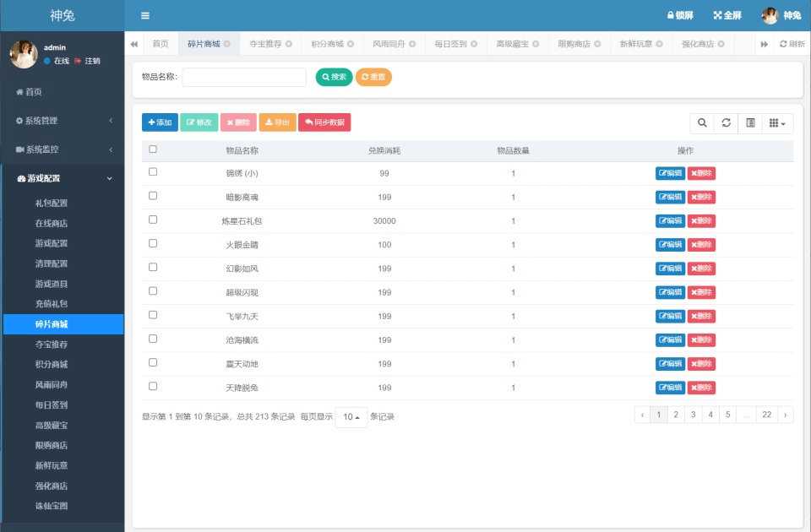811x532 pixels.
Task: Close the 积分商城 tab
Action: click(351, 44)
